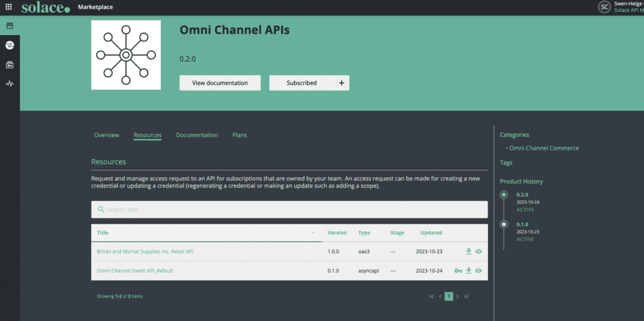Click the Search title input field
The image size is (644, 321).
(289, 209)
